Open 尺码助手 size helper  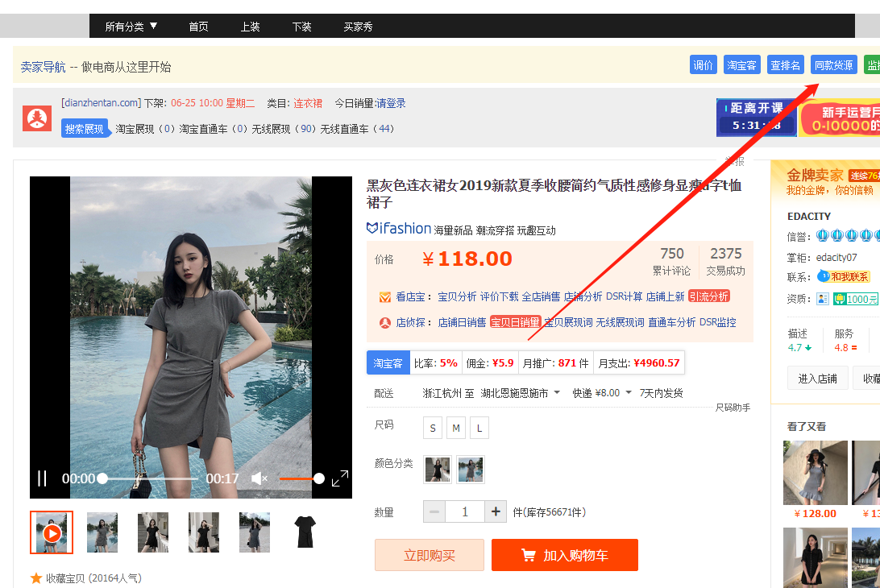coord(733,408)
